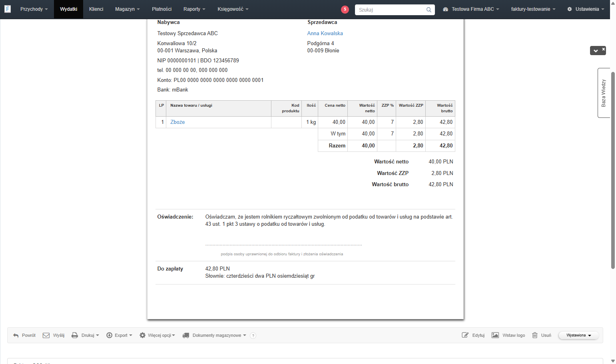The width and height of the screenshot is (616, 364).
Task: Open the faktury-testowanie account dropdown
Action: (x=533, y=9)
